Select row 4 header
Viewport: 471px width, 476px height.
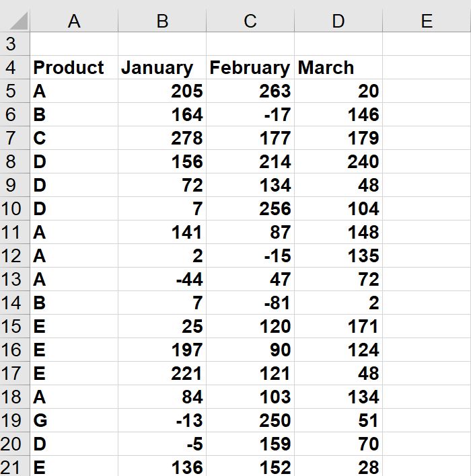point(15,67)
